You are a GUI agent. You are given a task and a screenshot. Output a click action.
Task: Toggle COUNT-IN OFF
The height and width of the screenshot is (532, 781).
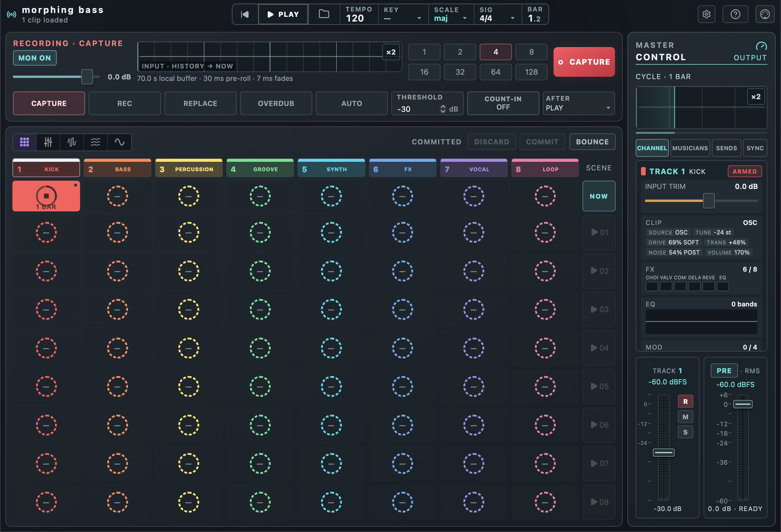pos(503,103)
